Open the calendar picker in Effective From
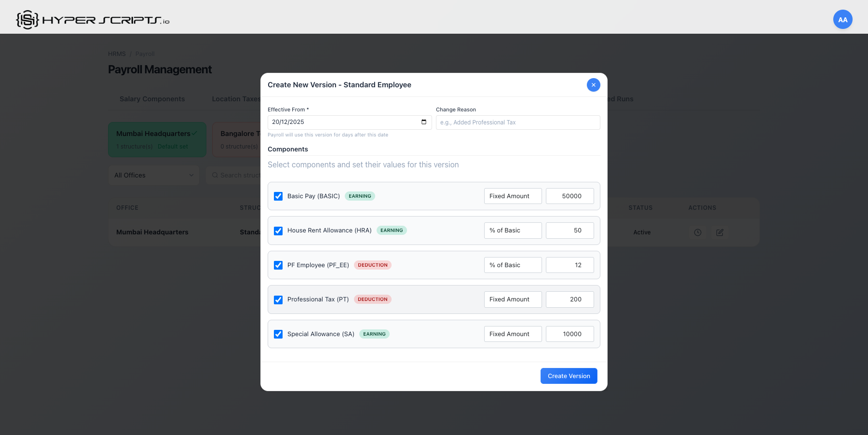Image resolution: width=868 pixels, height=435 pixels. [x=423, y=122]
